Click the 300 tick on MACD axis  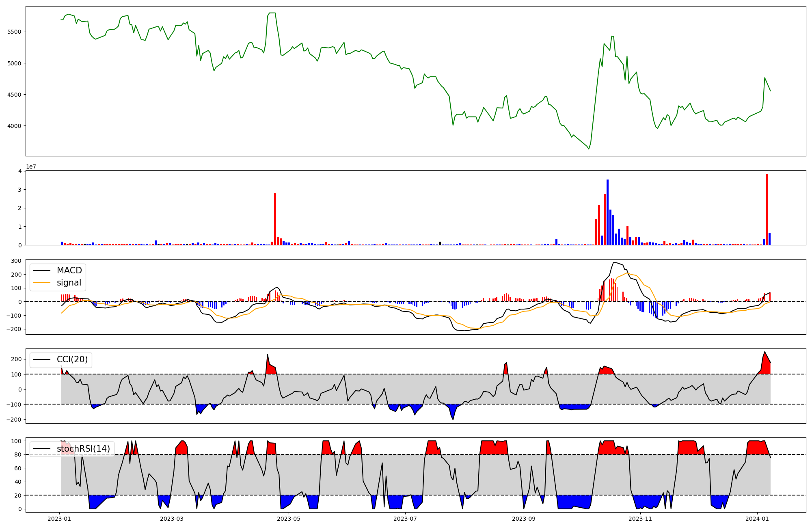pyautogui.click(x=17, y=261)
